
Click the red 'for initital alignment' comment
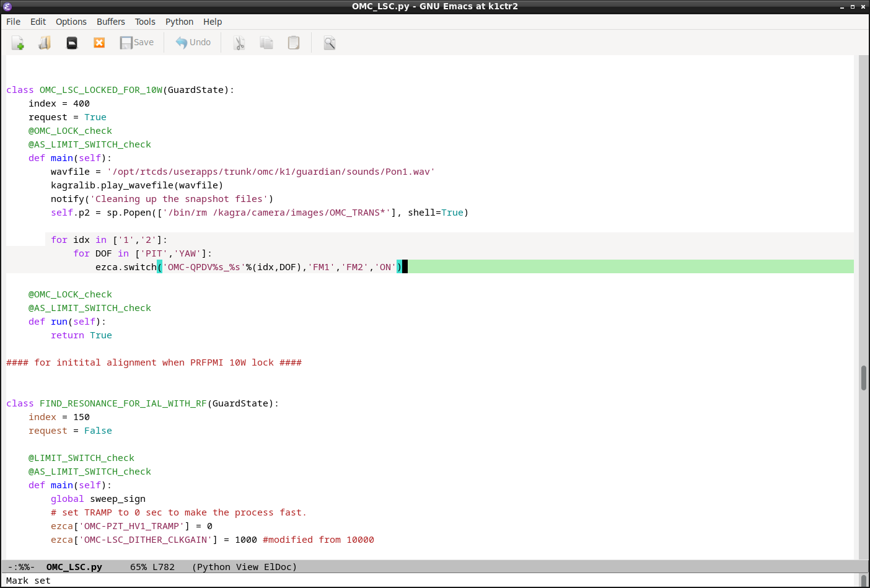(154, 362)
